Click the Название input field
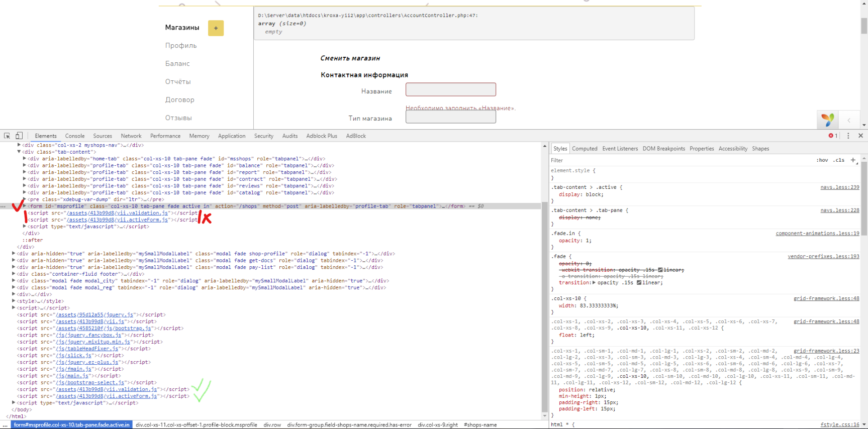Image resolution: width=868 pixels, height=429 pixels. (x=451, y=89)
